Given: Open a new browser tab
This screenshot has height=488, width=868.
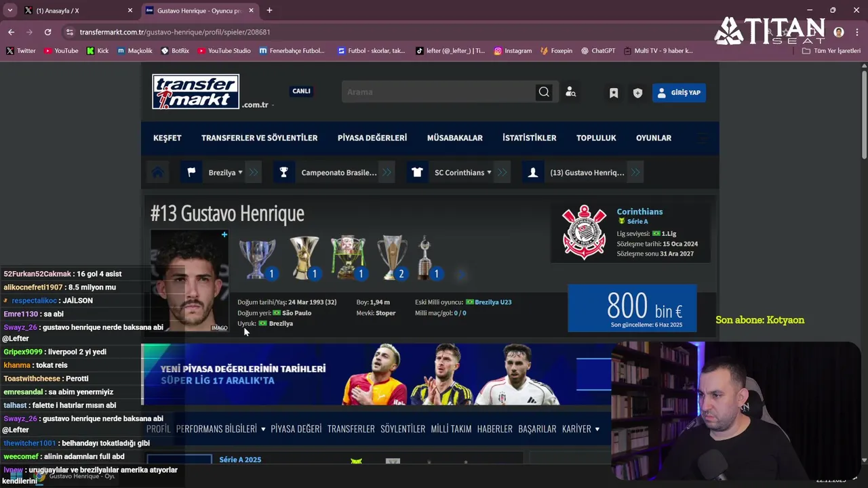Looking at the screenshot, I should pos(269,10).
